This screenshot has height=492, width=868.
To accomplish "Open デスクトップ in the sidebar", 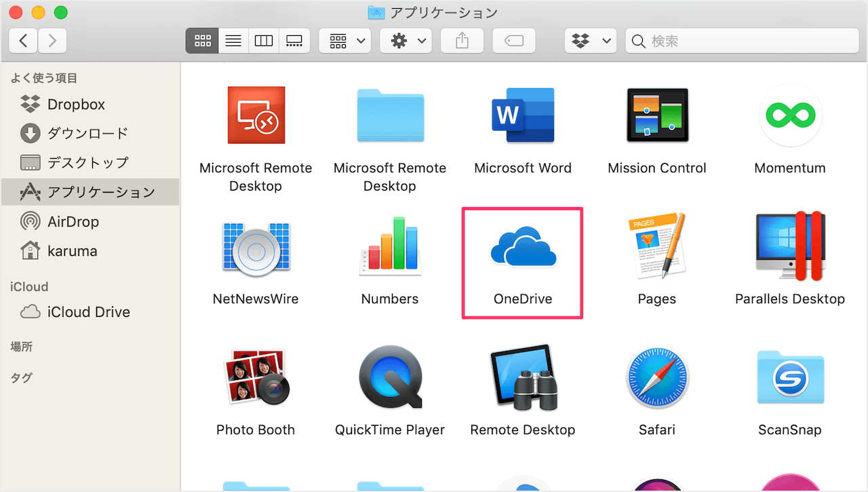I will coord(90,163).
